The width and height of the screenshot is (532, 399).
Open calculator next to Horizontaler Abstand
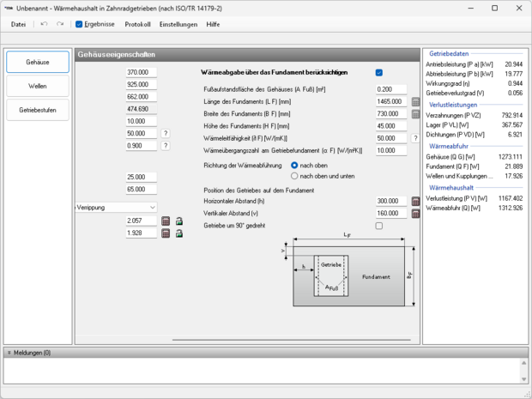pos(416,201)
